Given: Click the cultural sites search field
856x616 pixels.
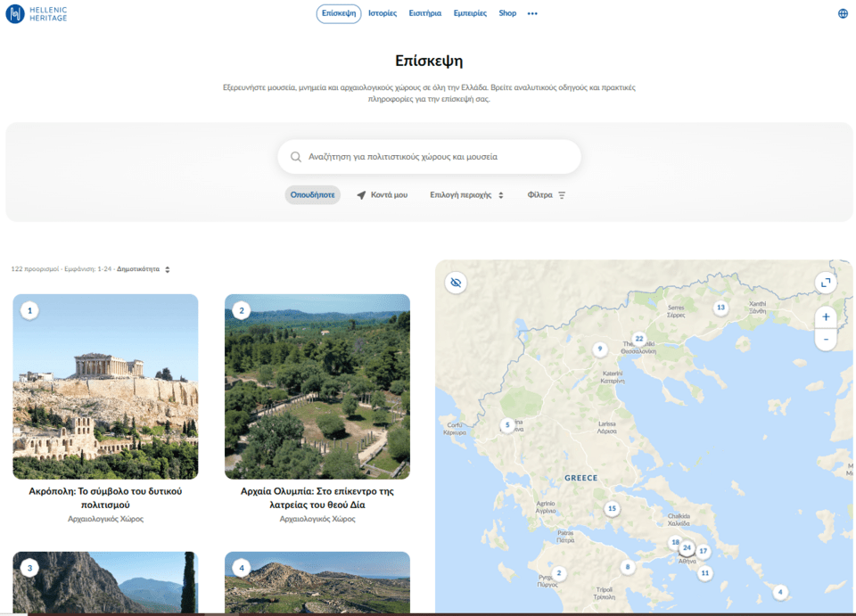Looking at the screenshot, I should pos(429,157).
